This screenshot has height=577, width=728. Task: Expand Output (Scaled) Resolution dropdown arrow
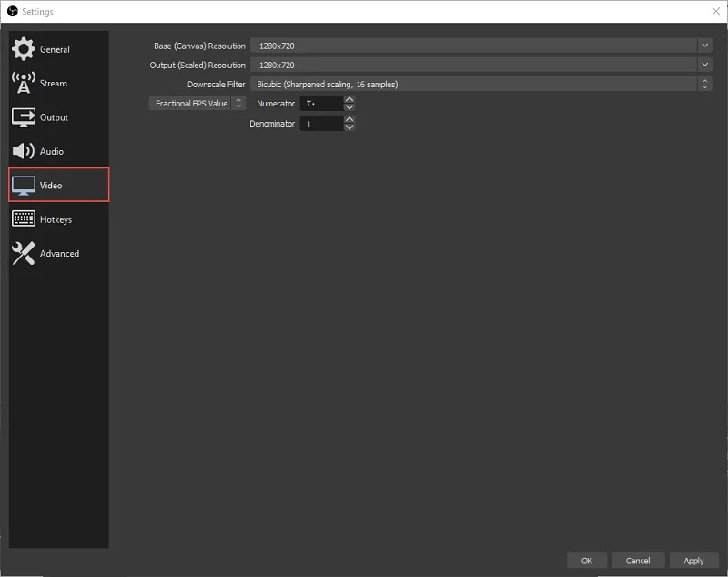704,65
